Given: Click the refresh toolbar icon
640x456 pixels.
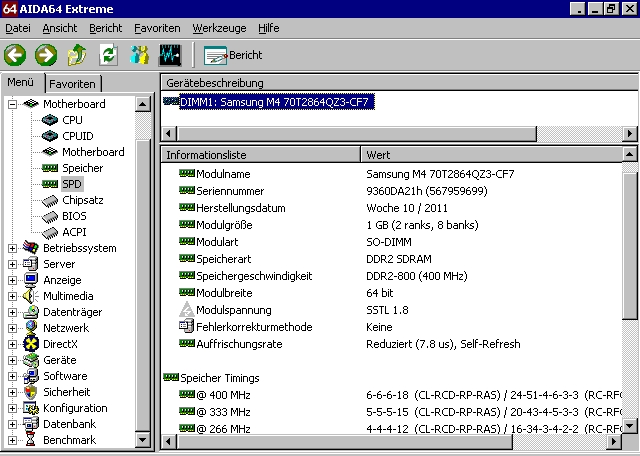Looking at the screenshot, I should [109, 55].
